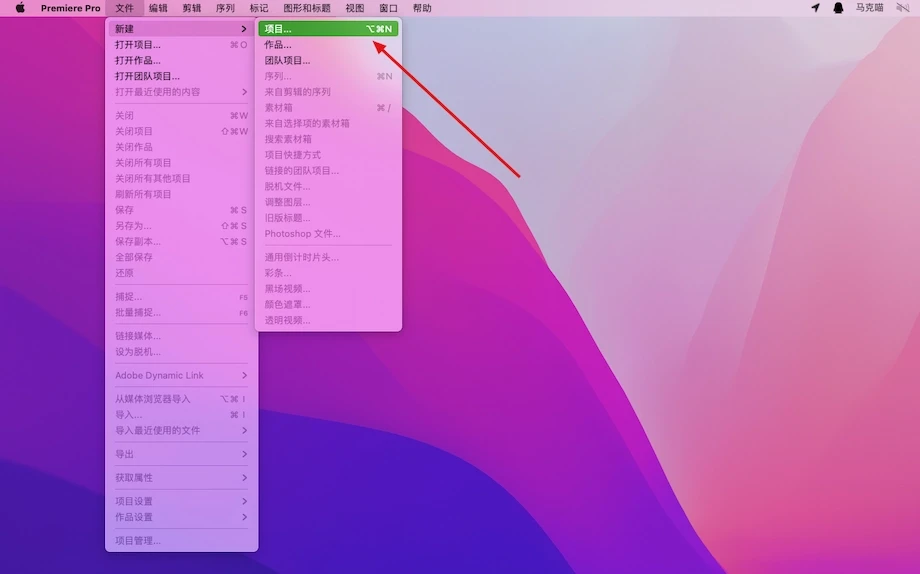
Task: Click the Premiere Pro application menu
Action: click(x=70, y=8)
